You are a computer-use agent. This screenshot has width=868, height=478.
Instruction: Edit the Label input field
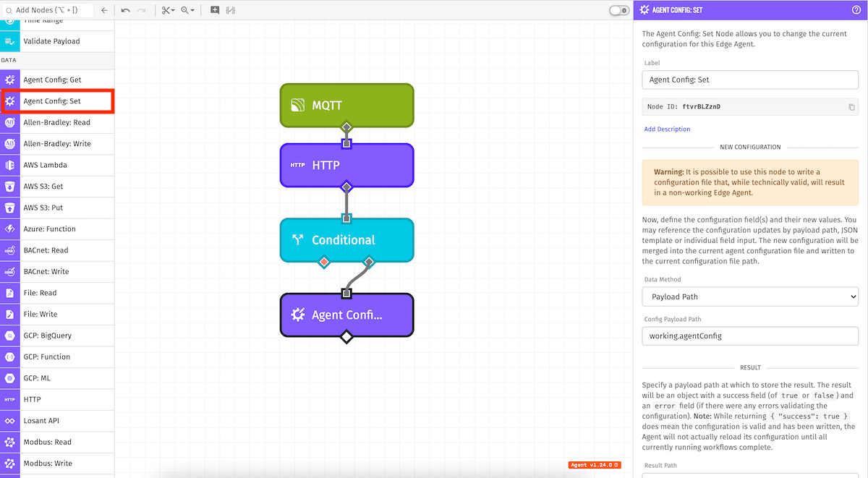(750, 80)
